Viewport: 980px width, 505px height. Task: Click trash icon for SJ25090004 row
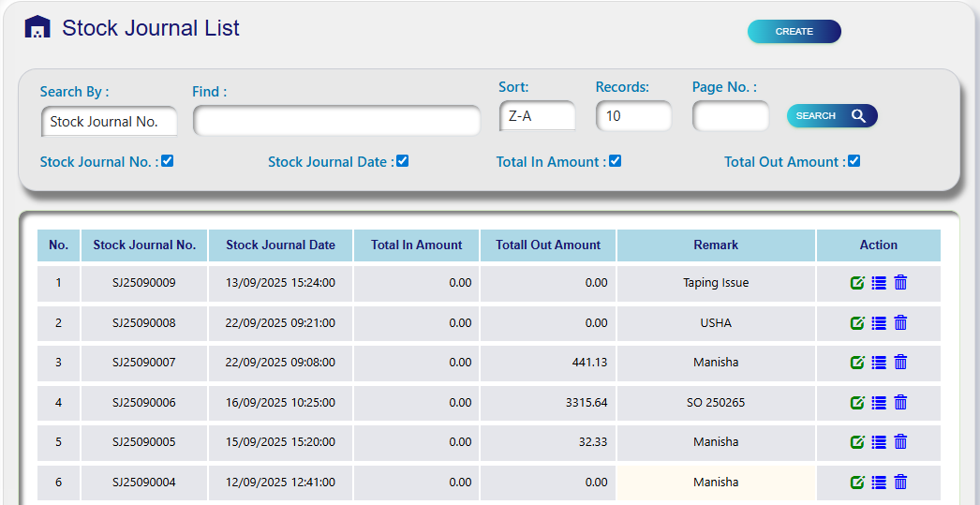[900, 483]
